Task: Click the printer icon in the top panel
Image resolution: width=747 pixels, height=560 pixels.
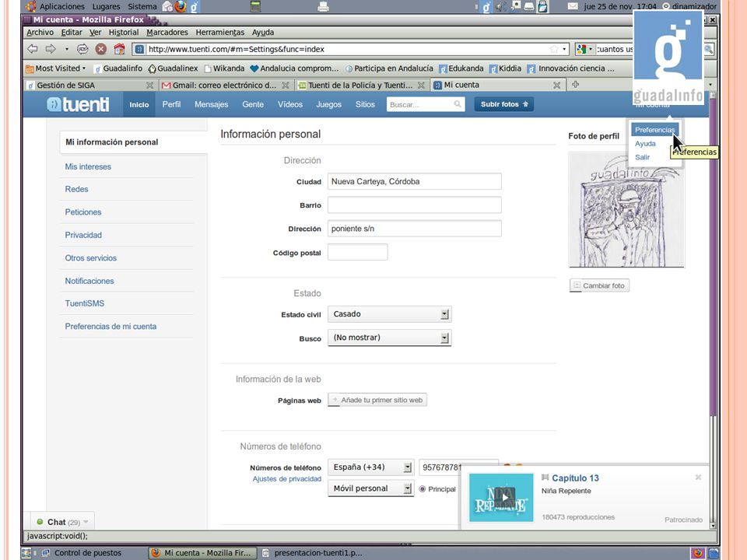Action: tap(323, 6)
